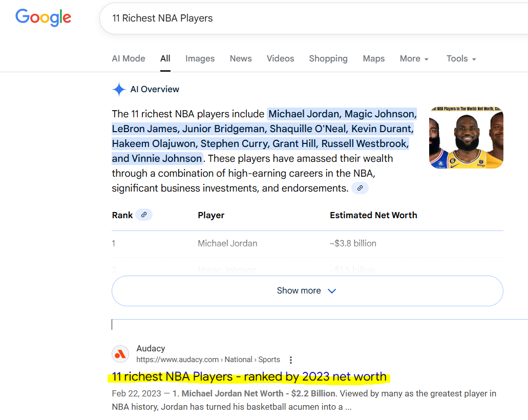The height and width of the screenshot is (420, 528).
Task: Expand AI Overview with Show more
Action: tap(307, 291)
